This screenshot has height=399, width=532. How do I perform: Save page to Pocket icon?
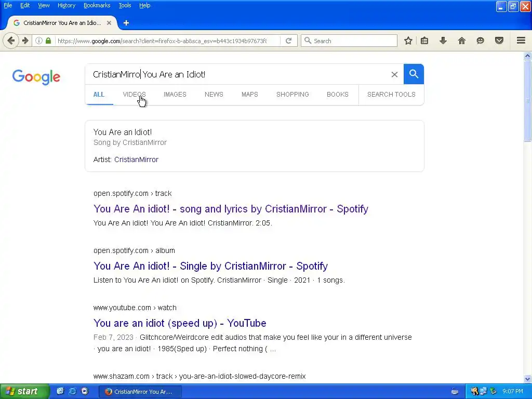pyautogui.click(x=499, y=41)
